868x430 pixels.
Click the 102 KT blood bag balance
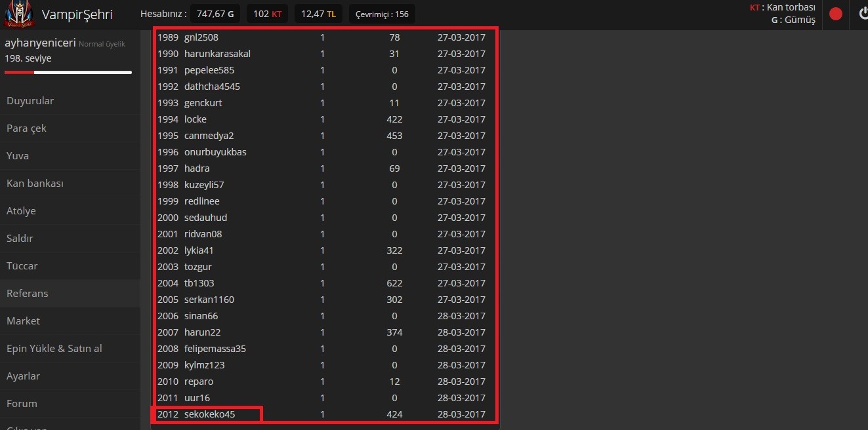pos(267,14)
